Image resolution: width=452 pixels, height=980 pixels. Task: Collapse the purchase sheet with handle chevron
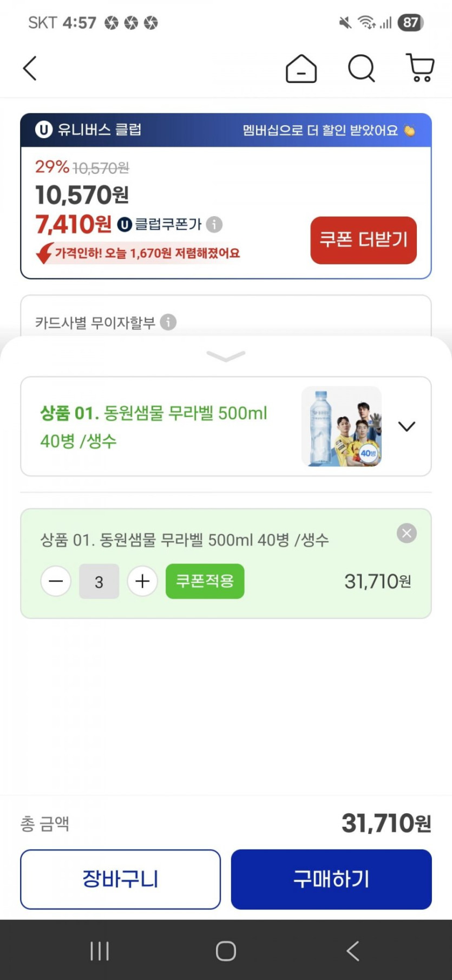[x=226, y=356]
